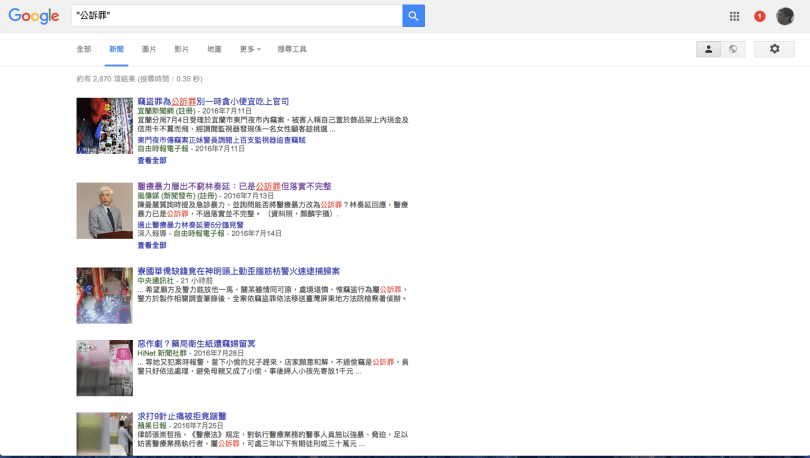Click 查看全部 under the first result

click(x=152, y=160)
